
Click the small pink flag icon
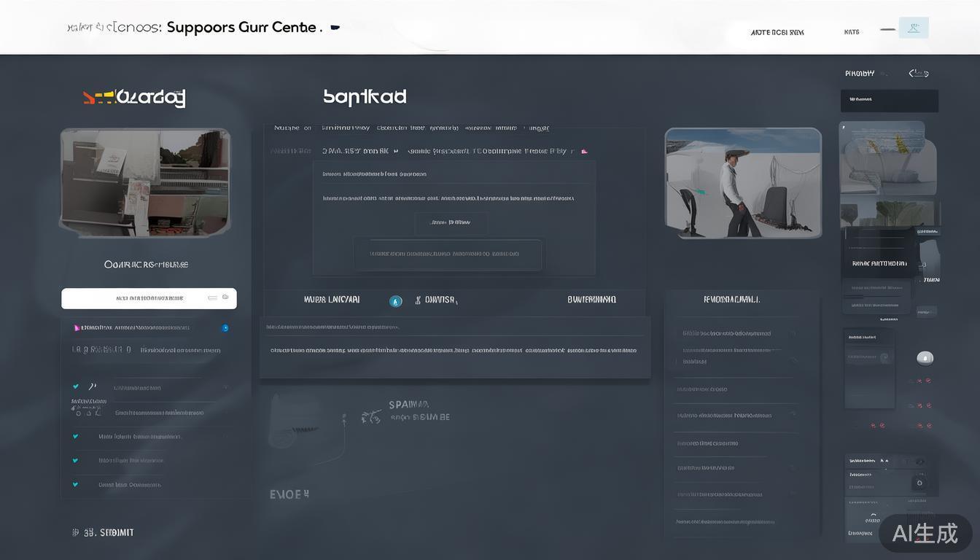[x=584, y=152]
